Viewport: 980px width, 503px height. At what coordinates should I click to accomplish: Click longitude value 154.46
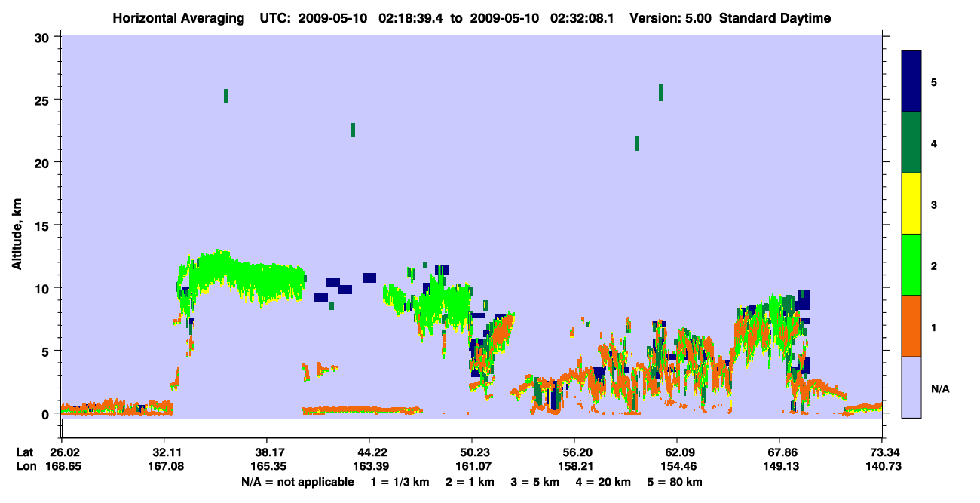(x=677, y=466)
